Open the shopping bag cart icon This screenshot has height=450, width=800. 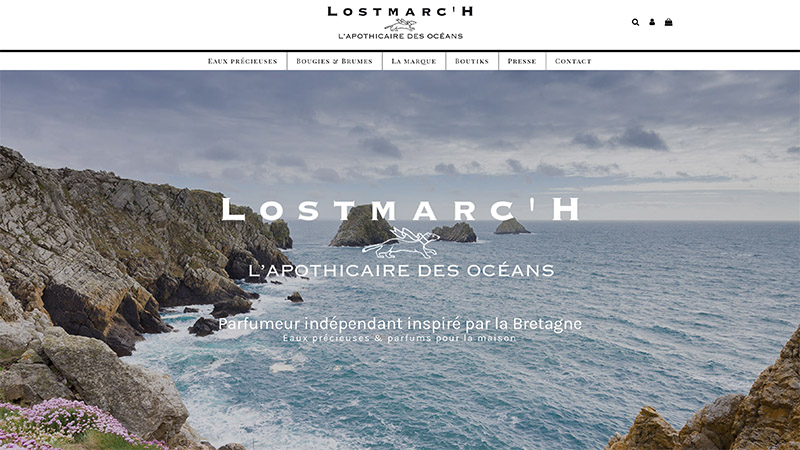(x=668, y=22)
